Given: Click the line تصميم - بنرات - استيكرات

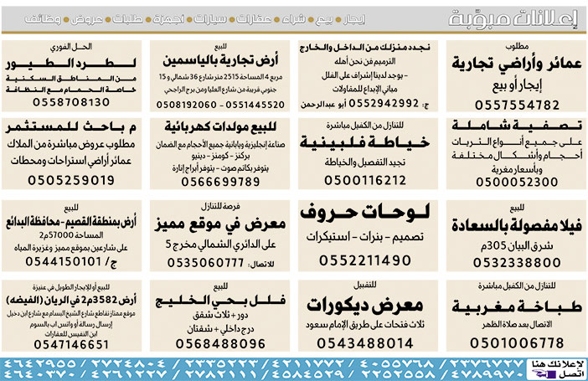Looking at the screenshot, I should (364, 237).
